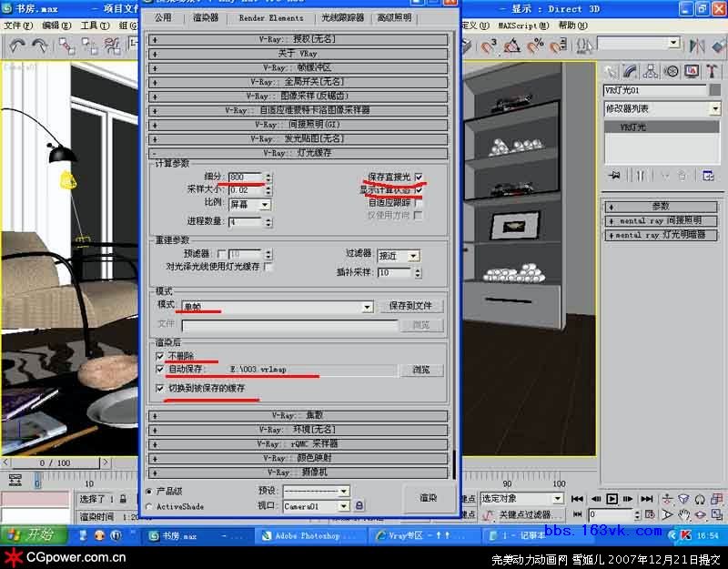Viewport: 728px width, 569px height.
Task: Expand the V-Ray 间接照明(GI) rollout
Action: [299, 124]
